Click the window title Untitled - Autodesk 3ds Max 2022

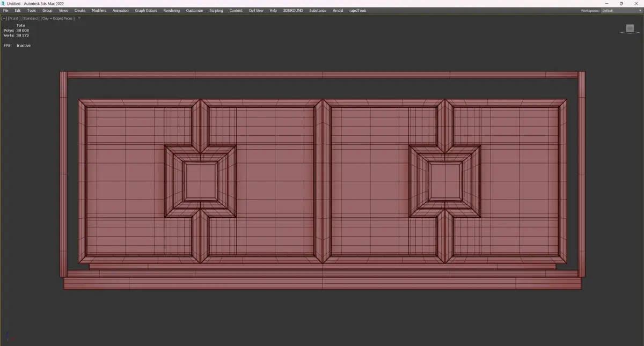35,3
